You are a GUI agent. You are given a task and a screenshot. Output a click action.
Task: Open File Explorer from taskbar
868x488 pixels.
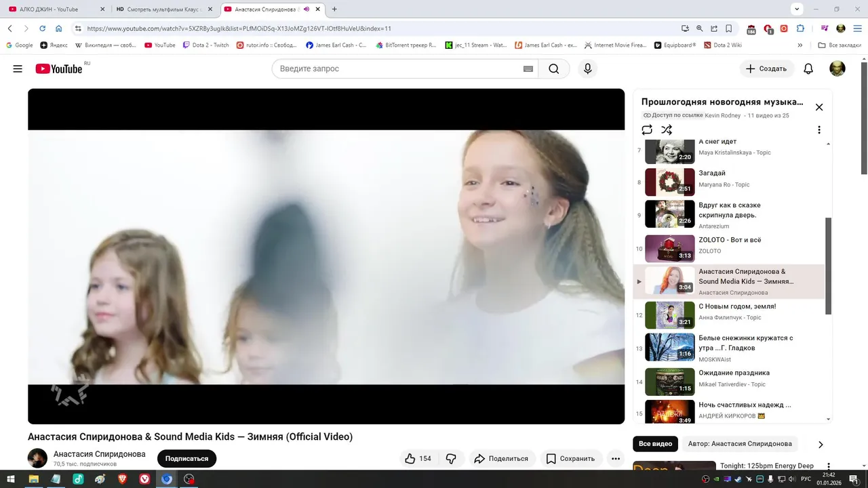click(x=33, y=479)
